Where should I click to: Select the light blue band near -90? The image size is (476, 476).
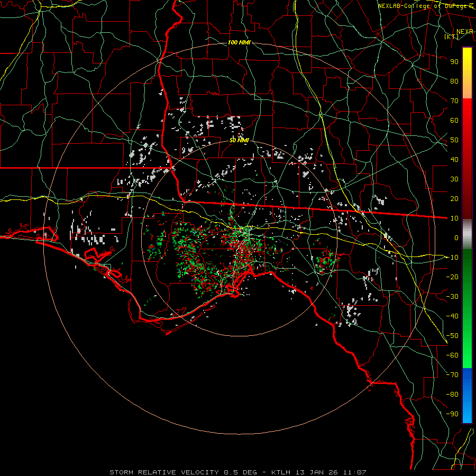467,413
